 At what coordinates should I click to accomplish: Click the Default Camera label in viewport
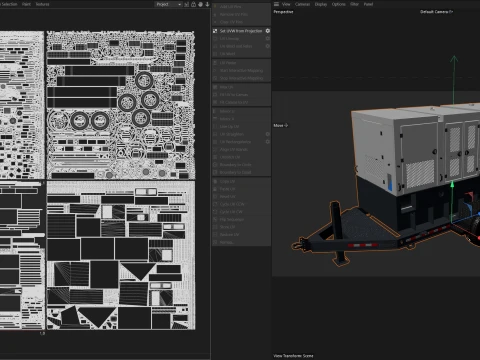[x=436, y=12]
